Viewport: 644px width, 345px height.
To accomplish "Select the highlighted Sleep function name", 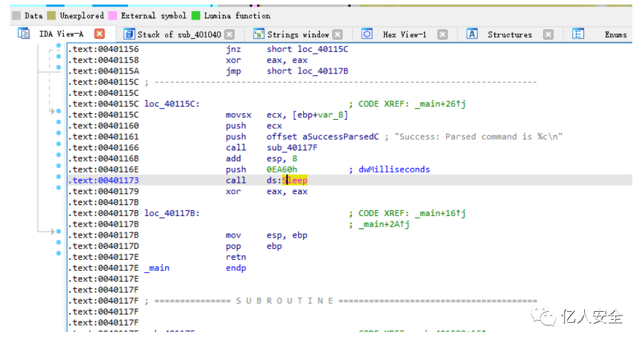I will tap(295, 180).
